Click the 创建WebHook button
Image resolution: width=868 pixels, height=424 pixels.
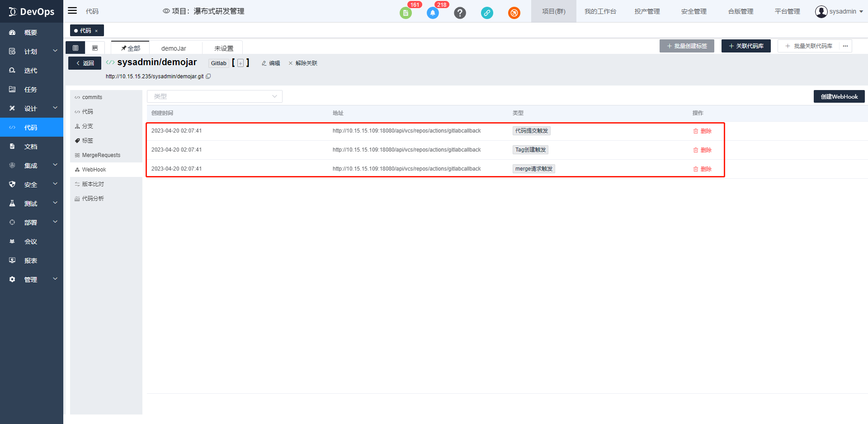(839, 96)
